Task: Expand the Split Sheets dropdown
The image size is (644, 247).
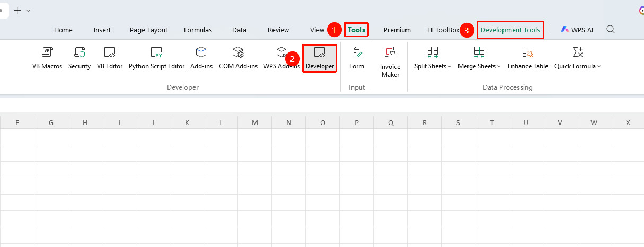Action: point(433,58)
